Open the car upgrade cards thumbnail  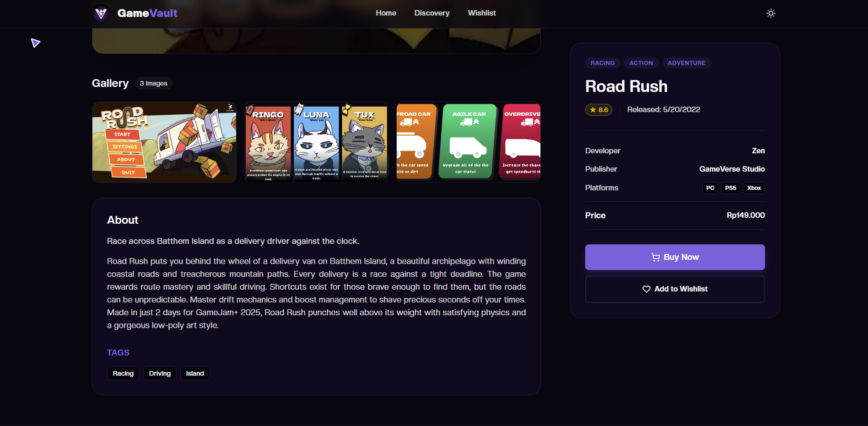click(x=469, y=142)
